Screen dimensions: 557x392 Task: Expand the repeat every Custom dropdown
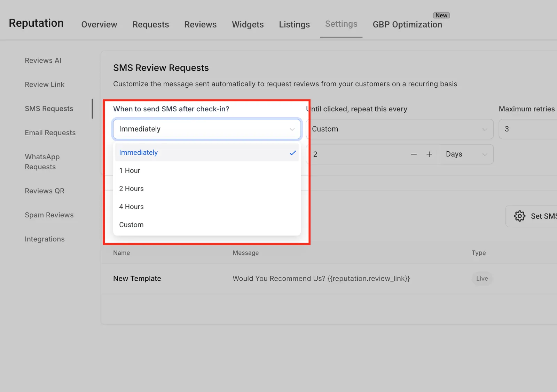click(x=400, y=129)
